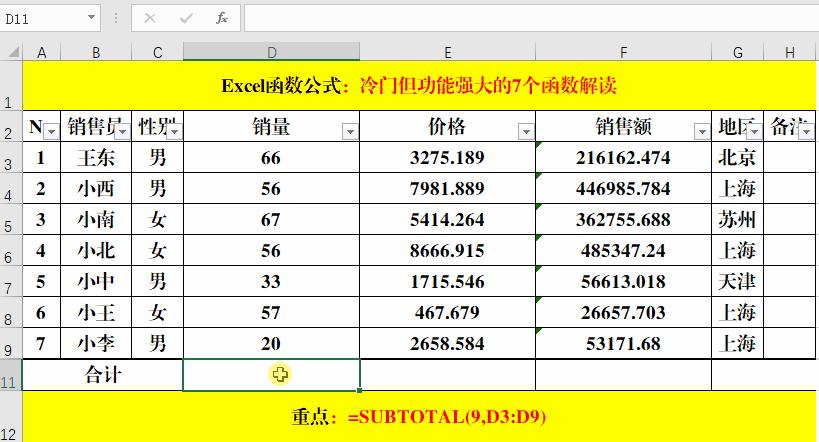Click price cell 3275.189

448,157
